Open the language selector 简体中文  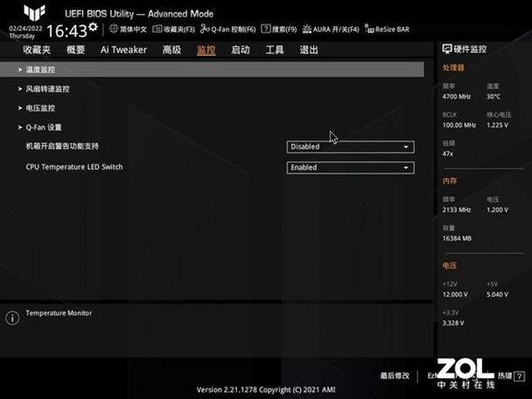point(128,29)
